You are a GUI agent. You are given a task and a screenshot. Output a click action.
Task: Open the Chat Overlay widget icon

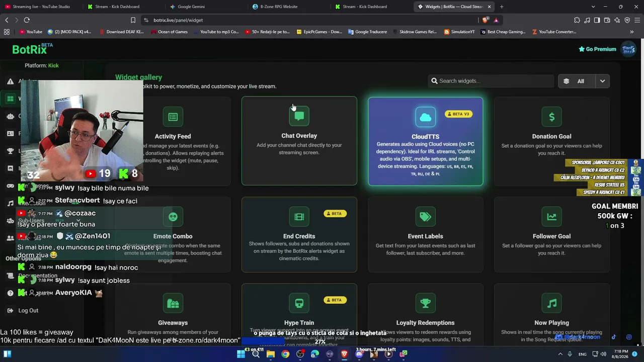[x=299, y=116]
